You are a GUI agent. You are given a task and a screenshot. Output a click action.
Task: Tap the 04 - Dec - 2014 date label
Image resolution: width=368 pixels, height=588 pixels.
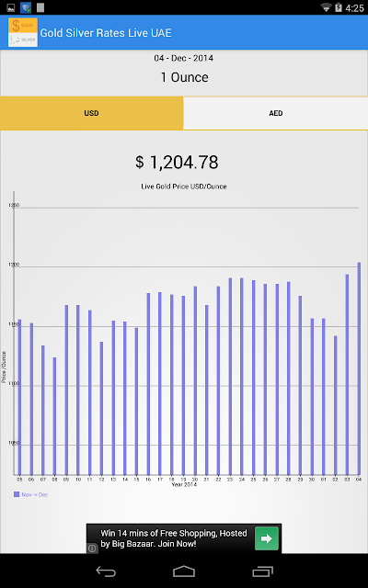[184, 58]
